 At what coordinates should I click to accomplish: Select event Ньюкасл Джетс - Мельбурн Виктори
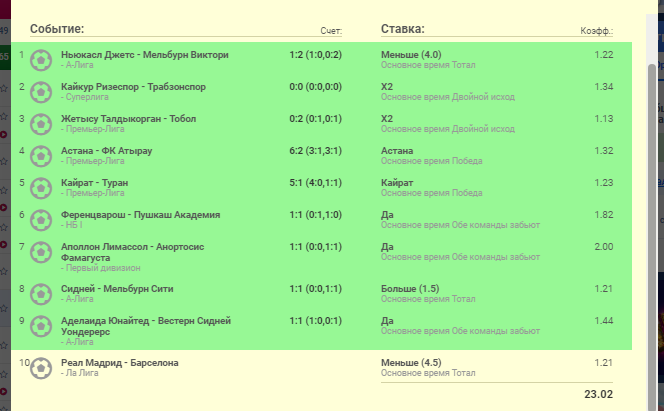click(145, 55)
